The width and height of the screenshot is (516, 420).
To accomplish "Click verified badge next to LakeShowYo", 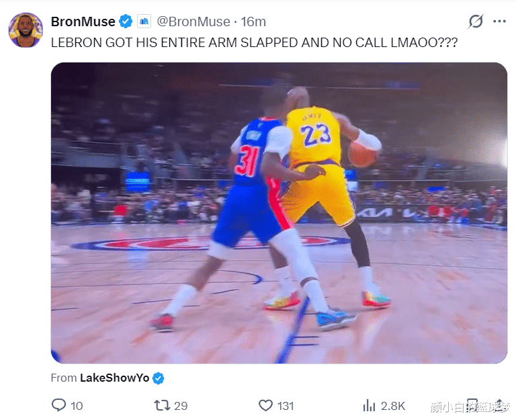I will (x=159, y=378).
